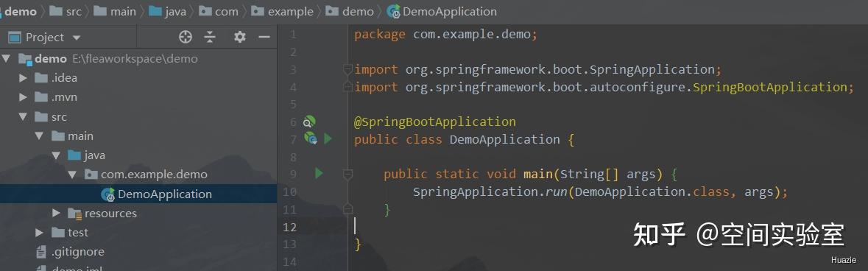The width and height of the screenshot is (868, 271).
Task: Click the Collapse All icon in Project panel
Action: click(x=210, y=37)
